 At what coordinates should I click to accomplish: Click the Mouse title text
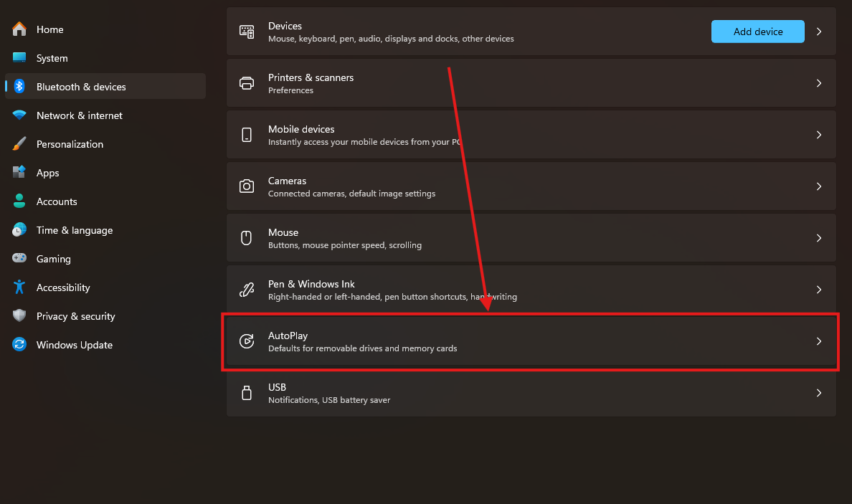pyautogui.click(x=283, y=232)
